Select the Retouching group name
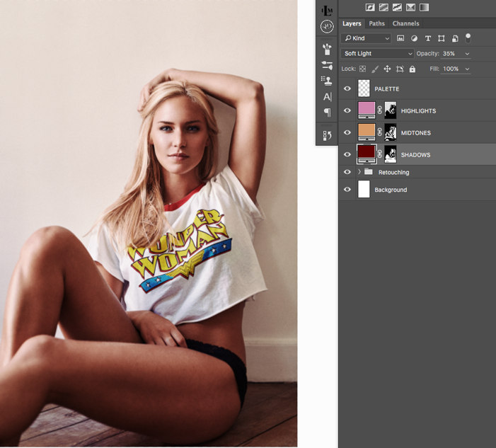The width and height of the screenshot is (496, 448). coord(393,172)
